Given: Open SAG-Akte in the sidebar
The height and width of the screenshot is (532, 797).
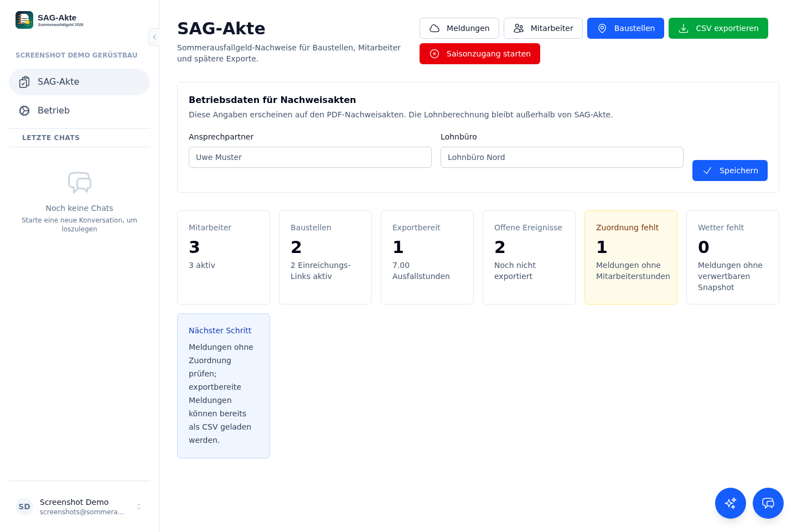Looking at the screenshot, I should (x=79, y=82).
